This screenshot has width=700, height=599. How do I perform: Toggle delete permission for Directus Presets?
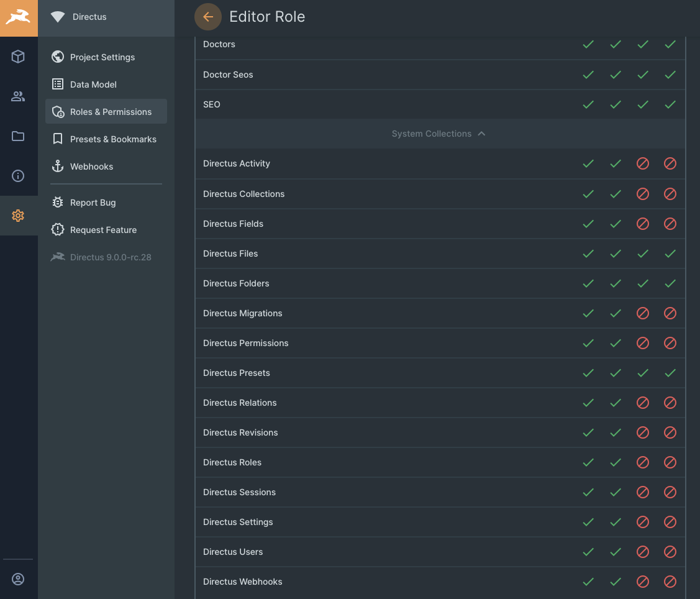tap(670, 373)
